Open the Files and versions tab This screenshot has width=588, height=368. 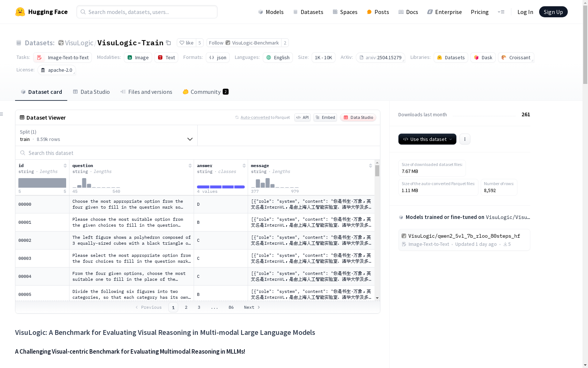coord(146,92)
